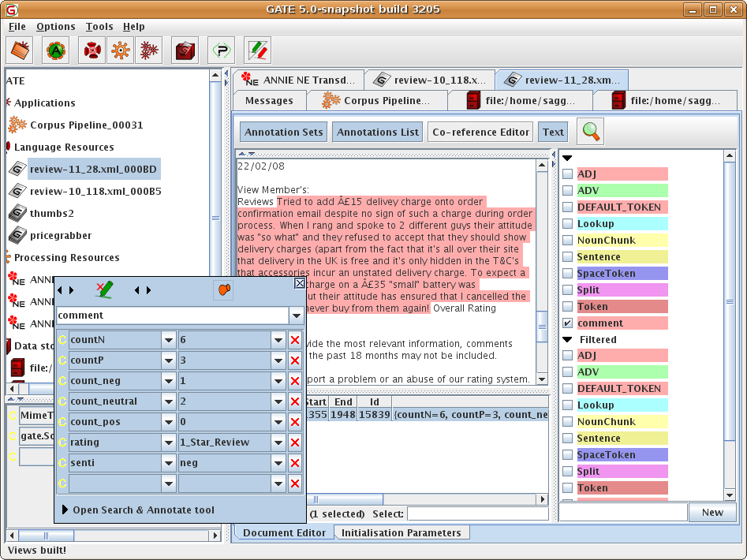The height and width of the screenshot is (560, 747).
Task: Close the annotation editor popup
Action: 300,283
